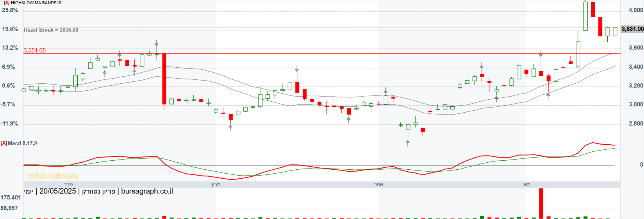
Task: Select the Rezef Break = 3836.00 label
Action: click(x=51, y=30)
